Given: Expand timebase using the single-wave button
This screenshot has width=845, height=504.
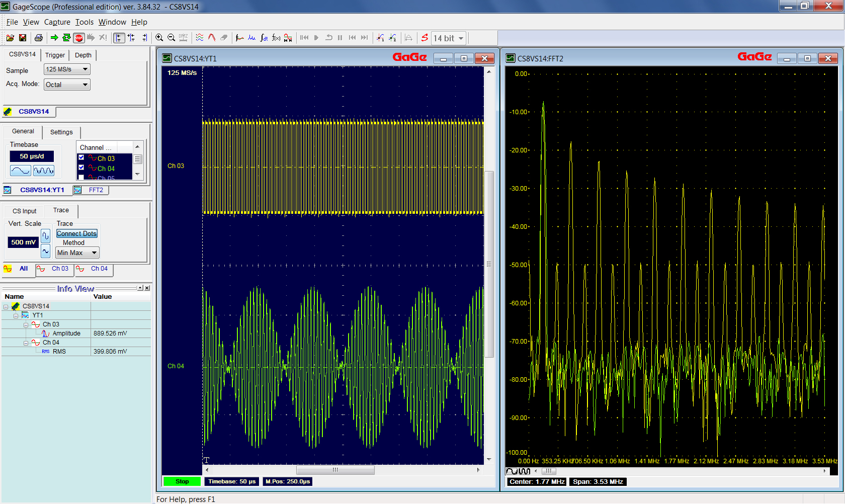Looking at the screenshot, I should pos(20,171).
